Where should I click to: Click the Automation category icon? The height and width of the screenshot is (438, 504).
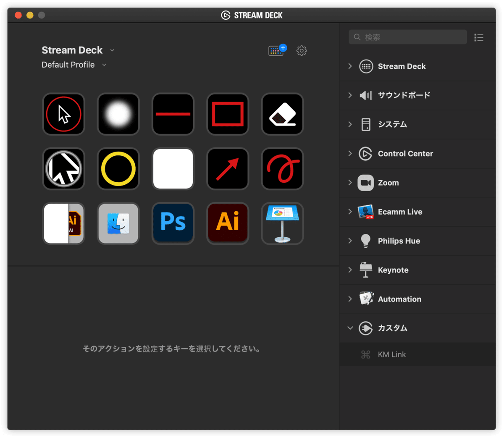coord(366,299)
